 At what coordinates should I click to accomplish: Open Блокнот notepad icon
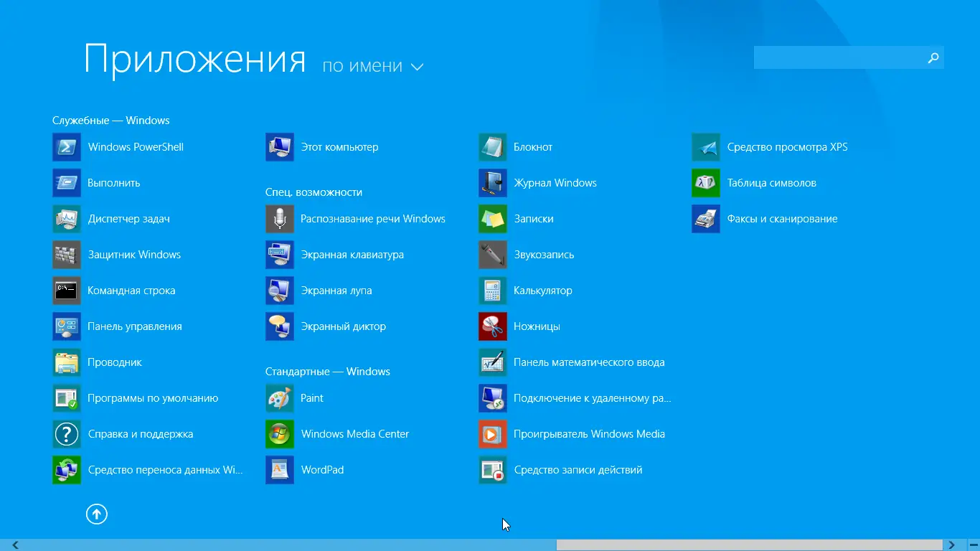point(493,147)
